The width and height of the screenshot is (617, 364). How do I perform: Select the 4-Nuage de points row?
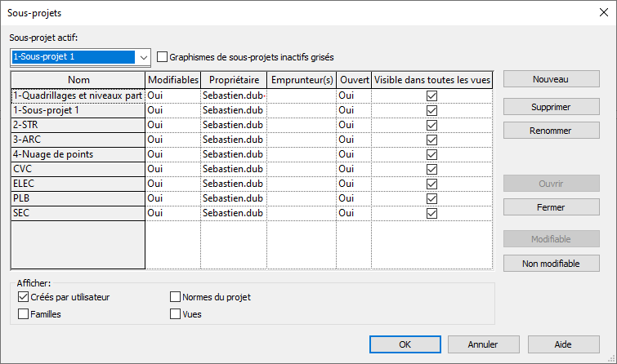(x=78, y=154)
